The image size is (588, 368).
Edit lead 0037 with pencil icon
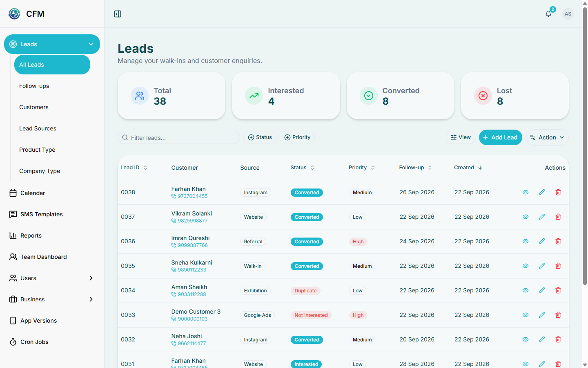point(542,217)
